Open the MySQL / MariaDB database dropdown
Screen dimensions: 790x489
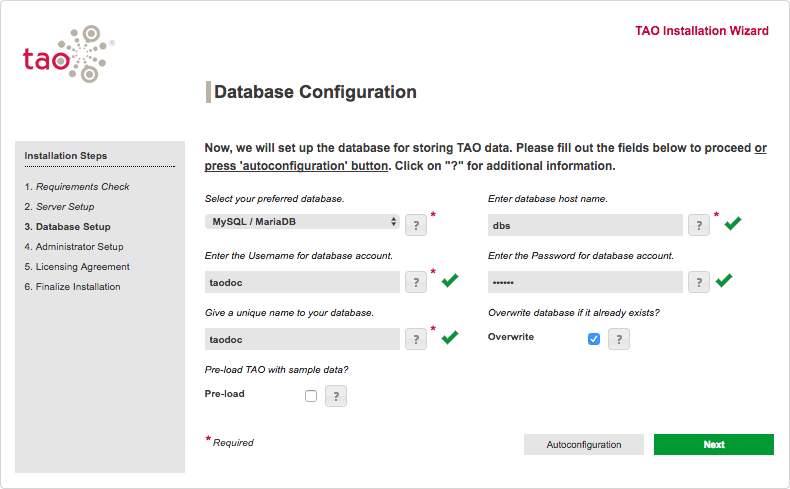pyautogui.click(x=302, y=222)
